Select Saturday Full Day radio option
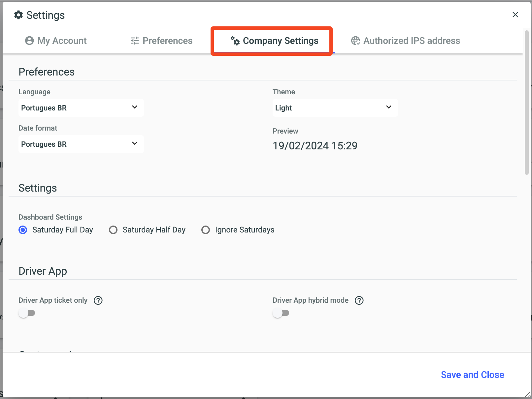This screenshot has height=399, width=532. 23,230
